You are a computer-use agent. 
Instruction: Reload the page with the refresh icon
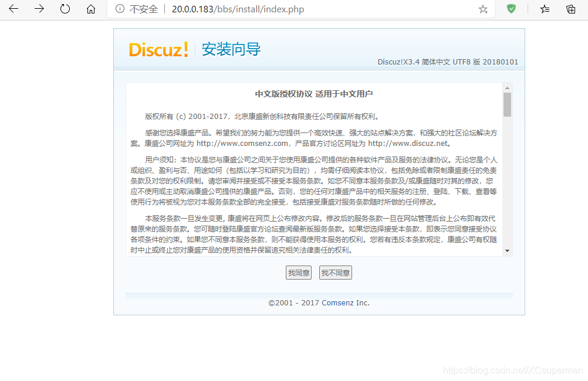point(65,9)
